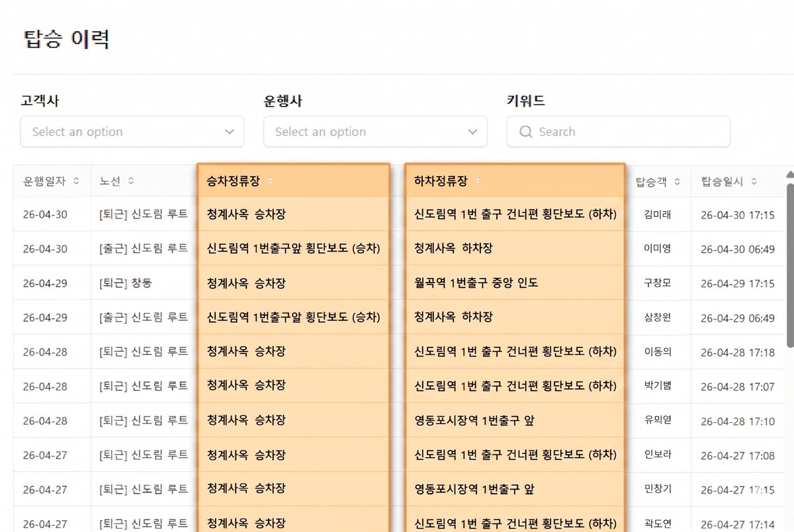The height and width of the screenshot is (532, 794).
Task: Select the 26-04-27 17:14 boarding time
Action: 737,525
